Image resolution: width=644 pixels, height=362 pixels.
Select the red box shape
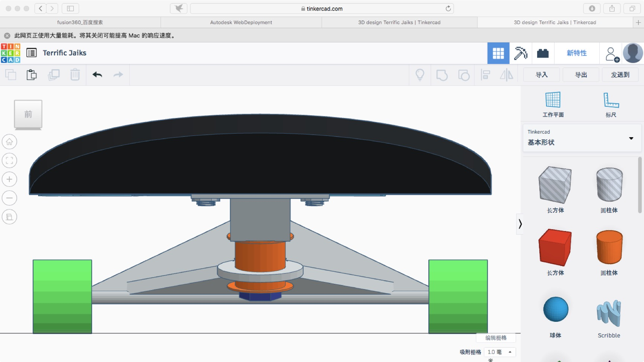coord(555,247)
